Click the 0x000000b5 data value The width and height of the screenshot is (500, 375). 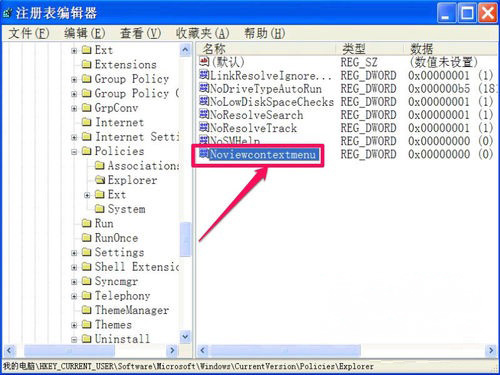(x=439, y=89)
